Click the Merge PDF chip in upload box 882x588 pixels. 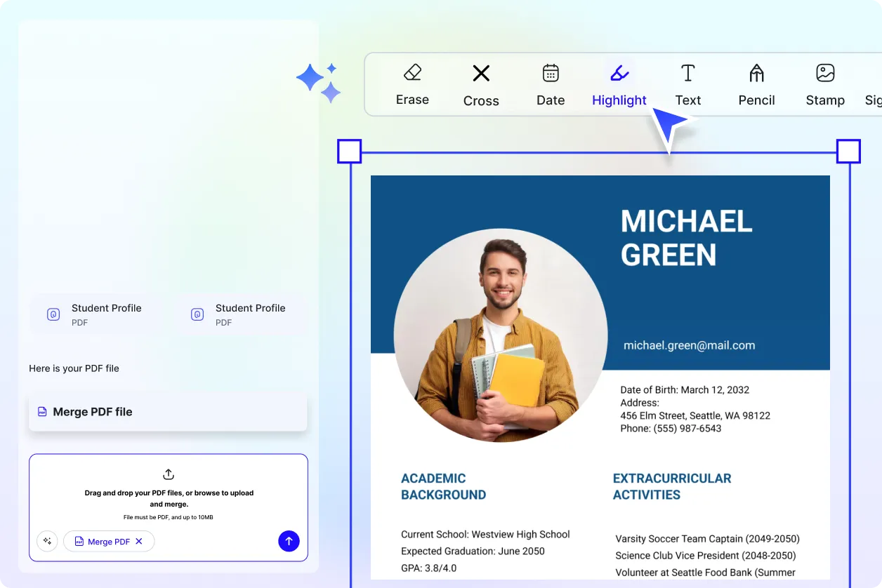[105, 541]
